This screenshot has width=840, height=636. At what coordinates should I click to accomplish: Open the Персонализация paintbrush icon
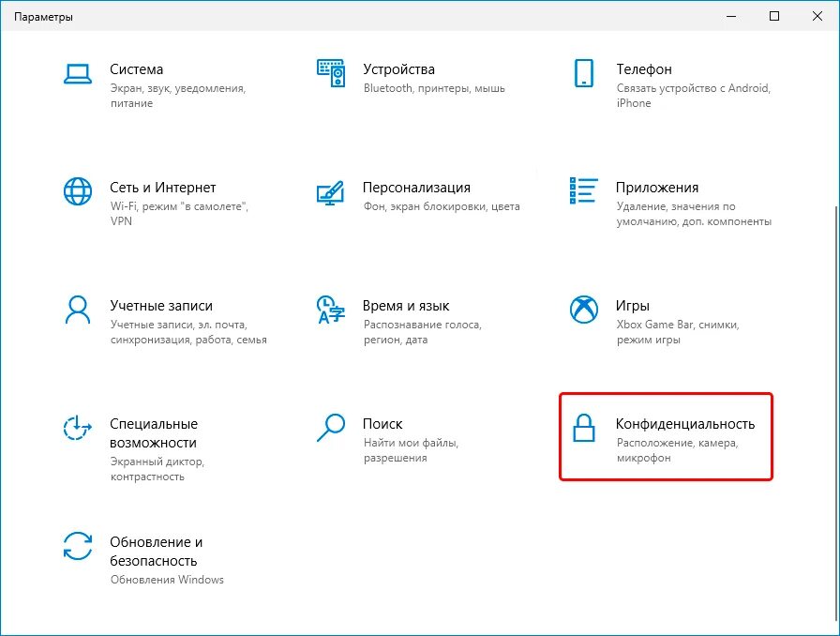click(331, 193)
